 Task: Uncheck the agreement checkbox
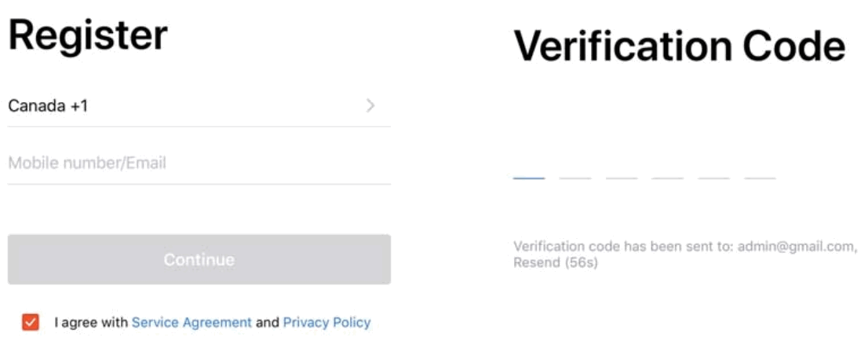click(x=31, y=322)
